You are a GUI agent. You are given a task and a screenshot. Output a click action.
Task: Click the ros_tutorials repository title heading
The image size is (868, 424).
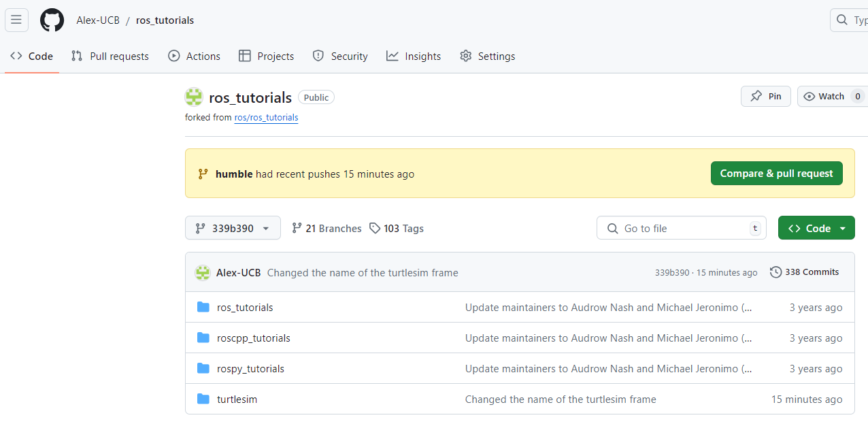pos(250,97)
